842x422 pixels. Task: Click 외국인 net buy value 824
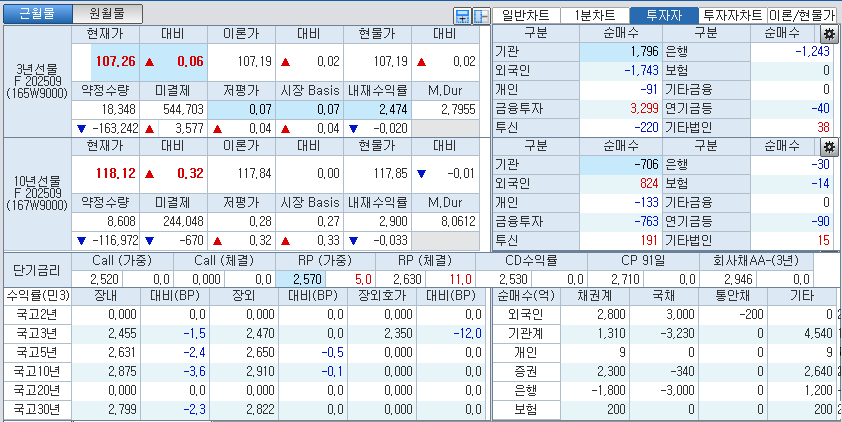[x=621, y=184]
